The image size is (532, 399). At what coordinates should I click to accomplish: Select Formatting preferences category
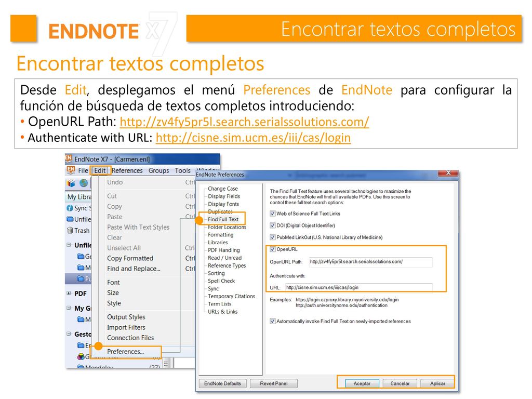click(x=220, y=235)
